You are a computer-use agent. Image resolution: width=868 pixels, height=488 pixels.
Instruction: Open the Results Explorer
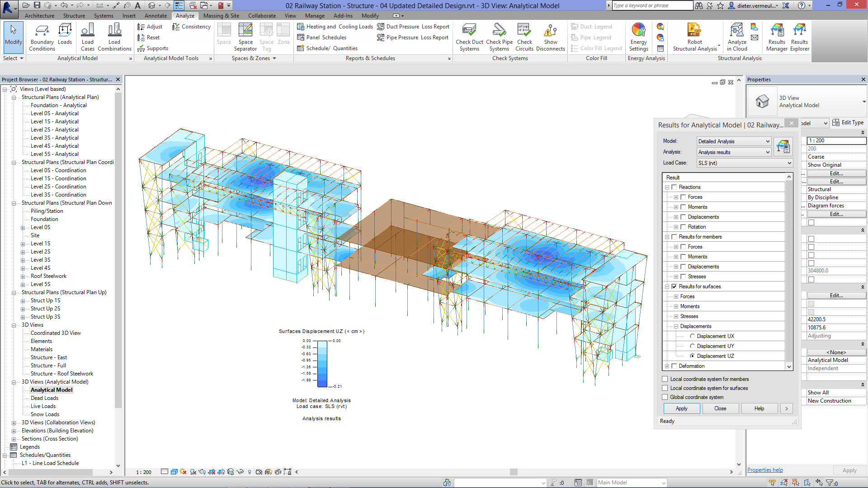click(799, 37)
